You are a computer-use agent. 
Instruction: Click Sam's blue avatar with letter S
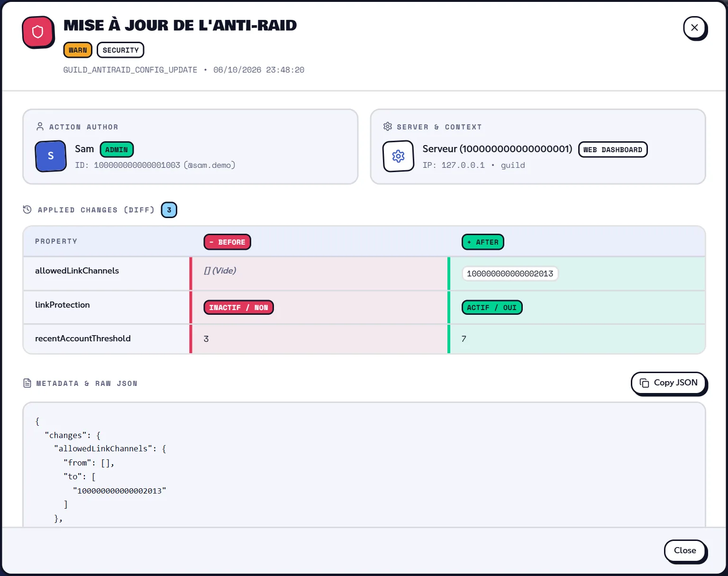coord(51,156)
